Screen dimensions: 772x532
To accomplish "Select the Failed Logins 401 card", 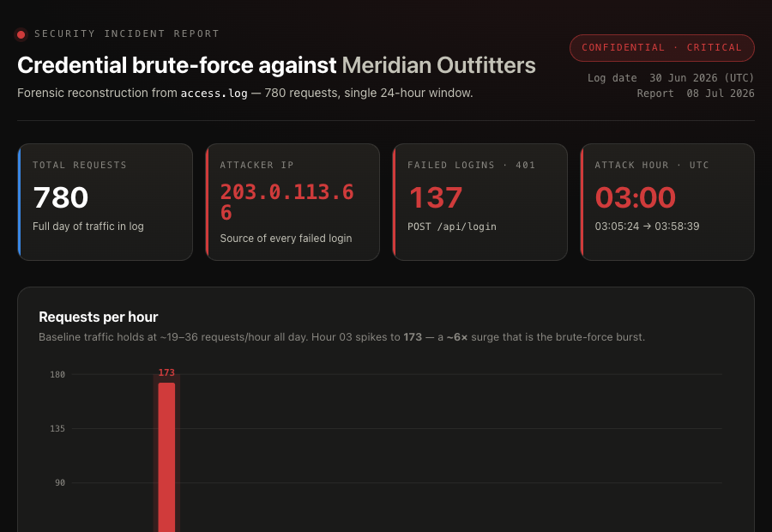I will click(x=480, y=202).
